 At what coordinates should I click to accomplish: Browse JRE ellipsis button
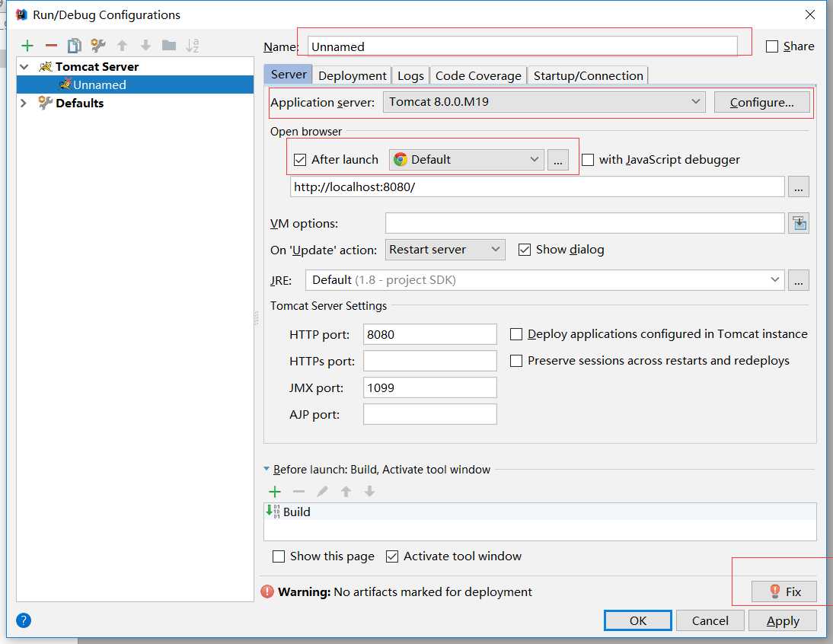click(x=799, y=280)
